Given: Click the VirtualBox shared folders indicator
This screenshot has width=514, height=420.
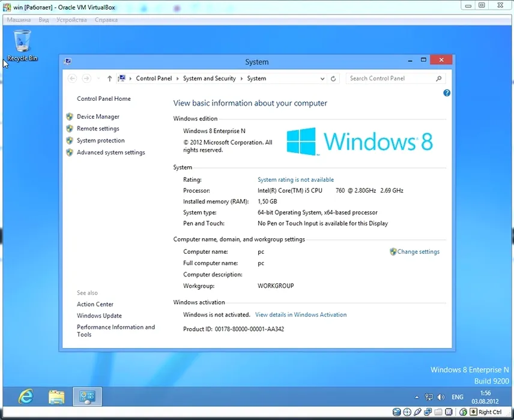Looking at the screenshot, I should pyautogui.click(x=438, y=412).
